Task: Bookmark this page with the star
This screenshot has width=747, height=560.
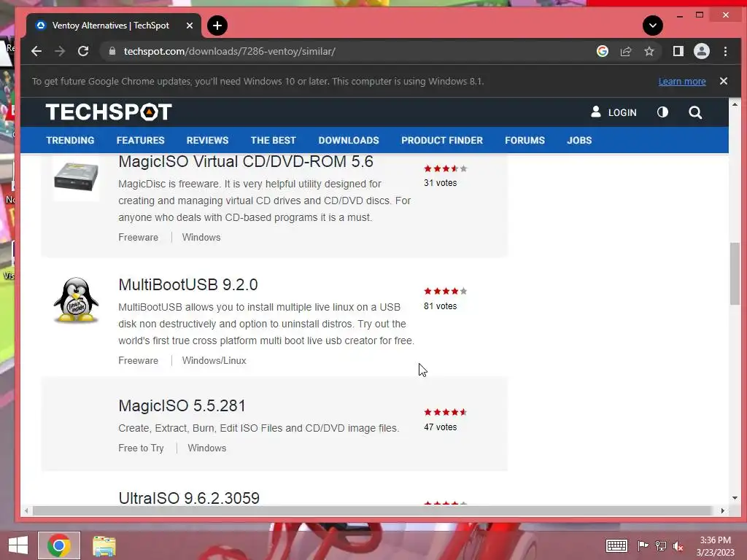Action: pos(649,52)
